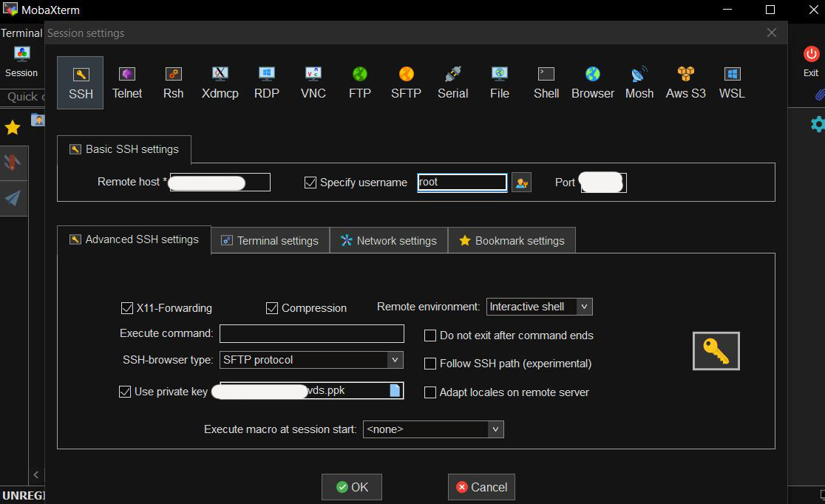Pick the Xdmcp session type
Image resolution: width=825 pixels, height=504 pixels.
coord(220,83)
